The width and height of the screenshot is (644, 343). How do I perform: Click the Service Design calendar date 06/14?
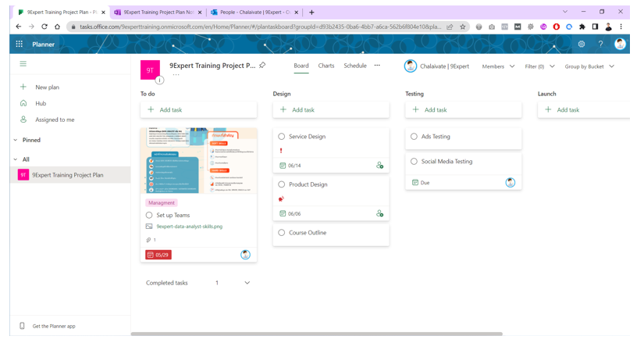(x=290, y=166)
